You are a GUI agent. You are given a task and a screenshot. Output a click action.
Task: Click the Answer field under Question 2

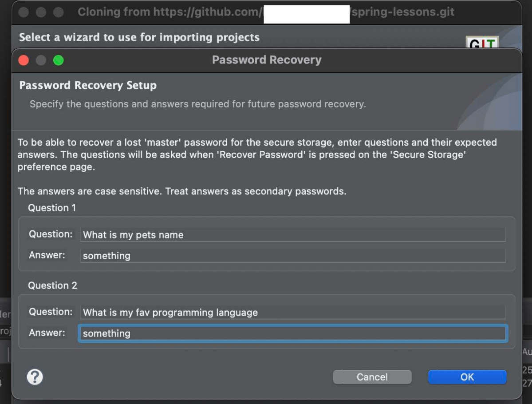pyautogui.click(x=292, y=333)
